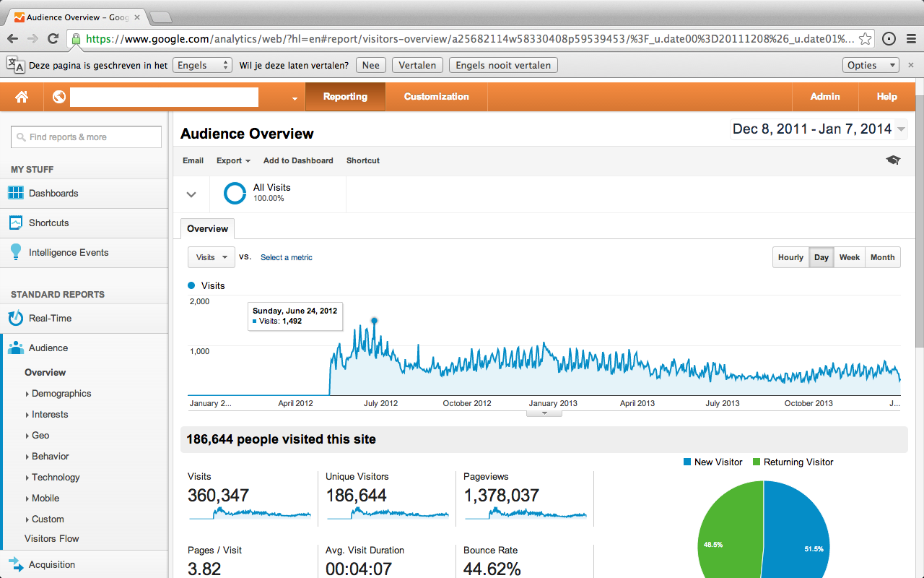Viewport: 924px width, 578px height.
Task: Go to Analytics home icon
Action: pyautogui.click(x=22, y=97)
